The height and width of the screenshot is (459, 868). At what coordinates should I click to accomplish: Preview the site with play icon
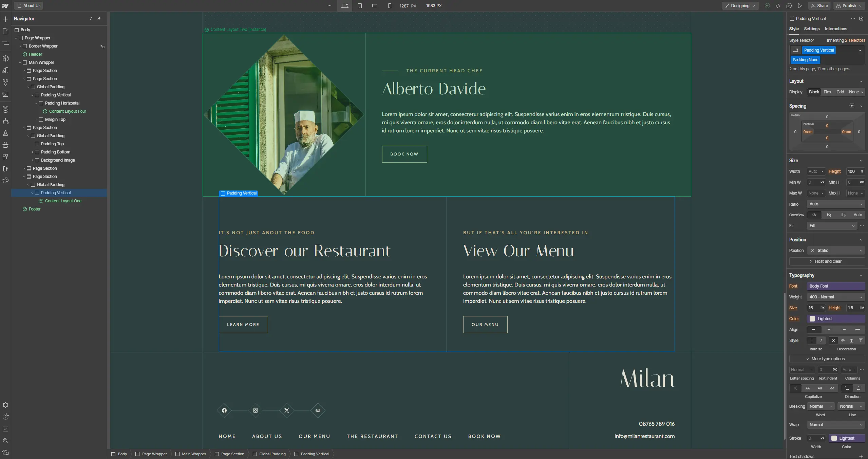click(x=800, y=6)
